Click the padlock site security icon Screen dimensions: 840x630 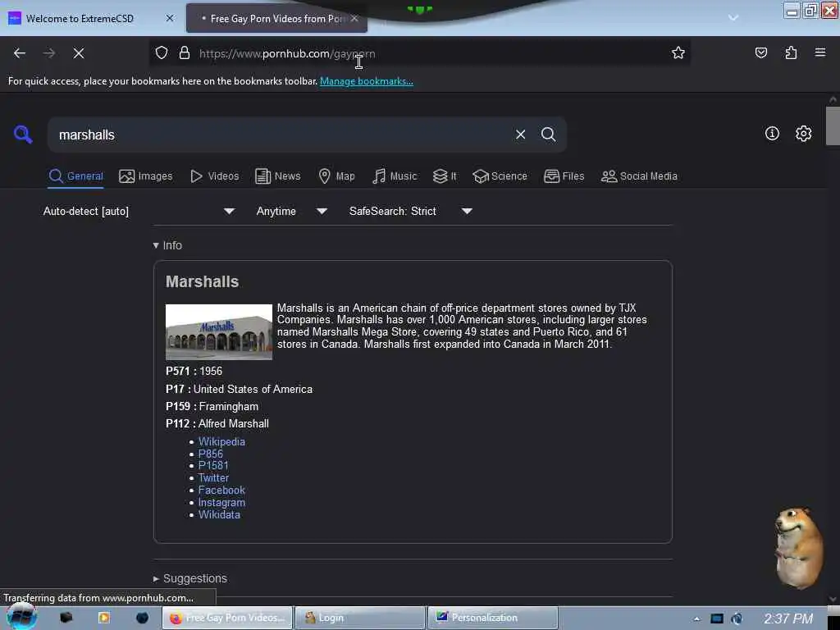[185, 53]
